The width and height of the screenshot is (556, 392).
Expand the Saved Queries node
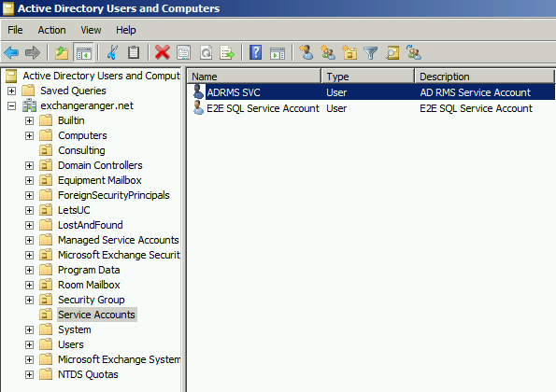point(12,91)
